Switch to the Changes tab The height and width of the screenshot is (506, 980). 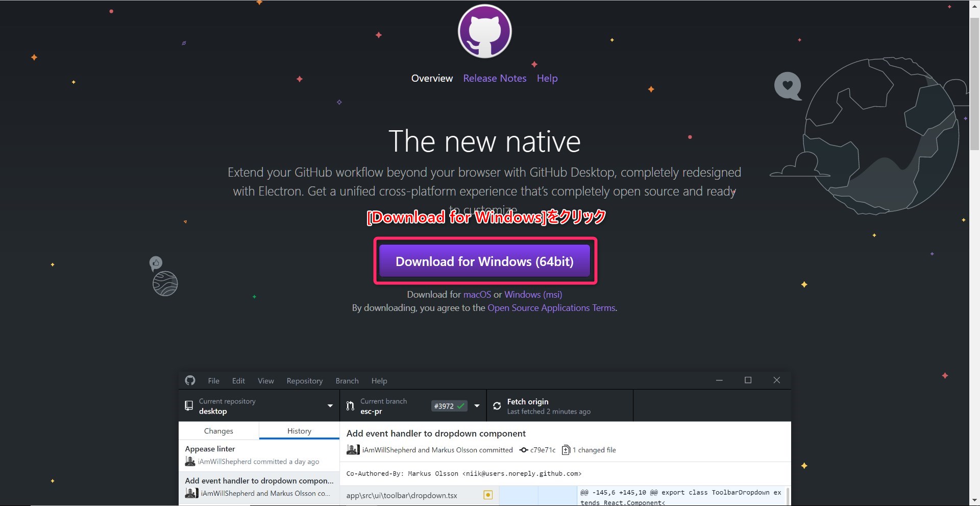click(218, 431)
